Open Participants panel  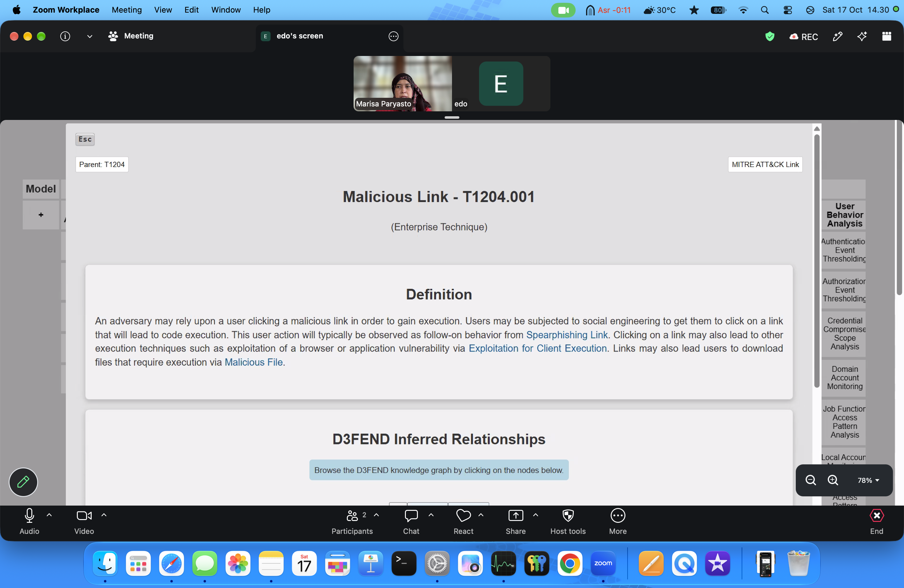pyautogui.click(x=352, y=522)
